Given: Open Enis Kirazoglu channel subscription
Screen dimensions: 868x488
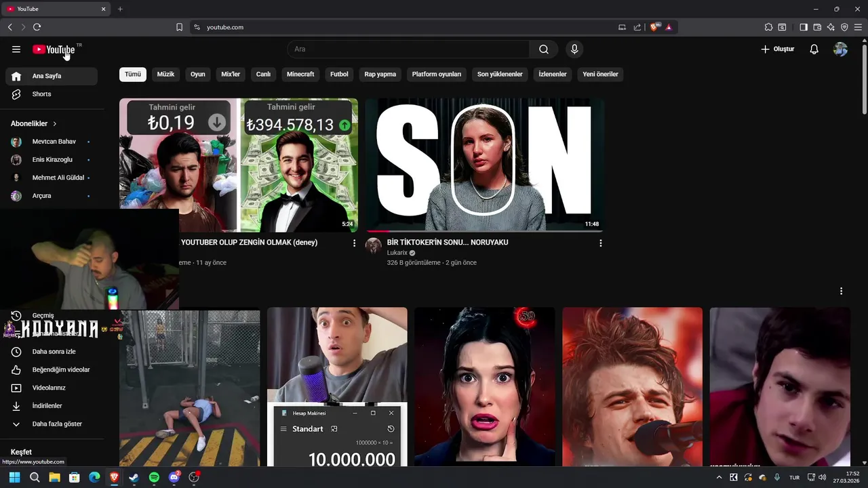Looking at the screenshot, I should pyautogui.click(x=52, y=160).
